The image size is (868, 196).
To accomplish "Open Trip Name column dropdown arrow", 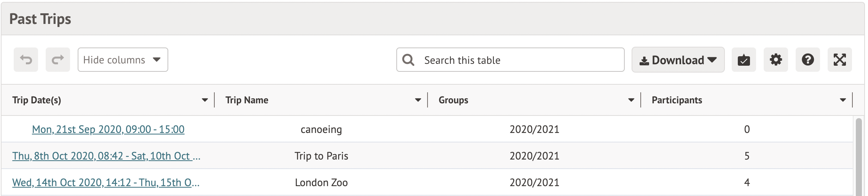I will coord(418,100).
